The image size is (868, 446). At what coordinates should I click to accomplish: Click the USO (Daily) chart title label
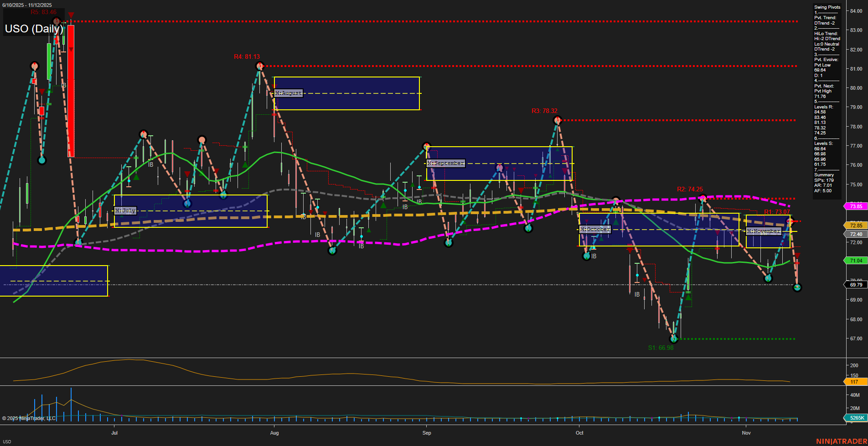34,29
